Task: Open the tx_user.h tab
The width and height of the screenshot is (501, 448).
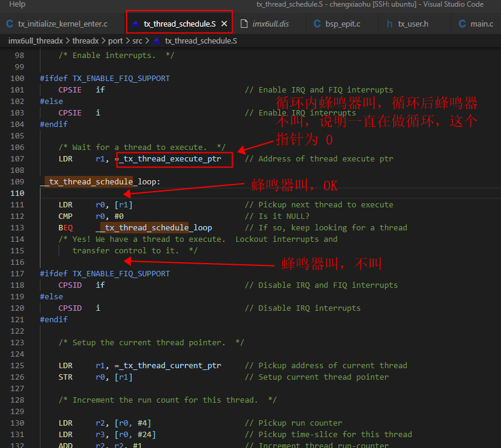Action: pos(413,24)
